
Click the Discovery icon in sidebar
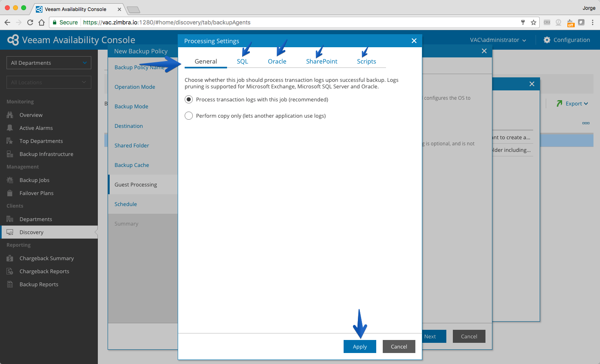click(10, 232)
